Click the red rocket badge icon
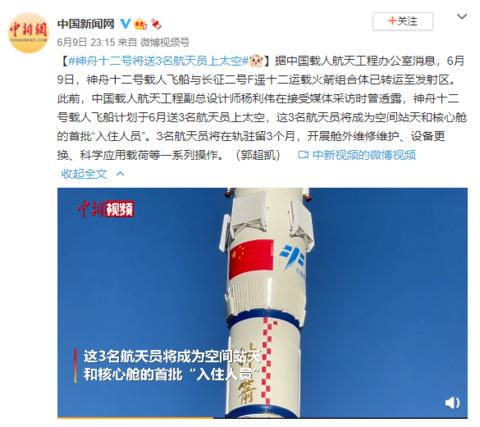The width and height of the screenshot is (480, 427). [156, 24]
